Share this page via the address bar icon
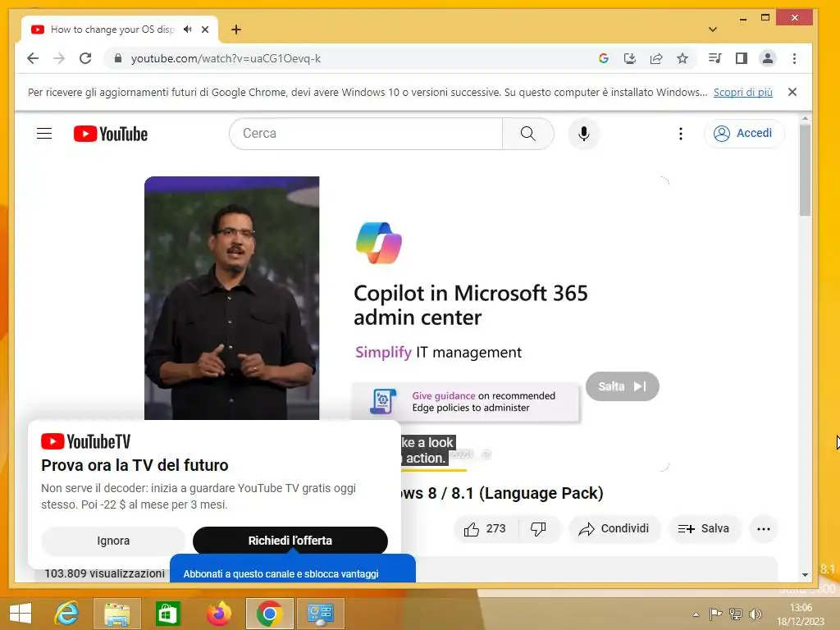 coord(656,58)
